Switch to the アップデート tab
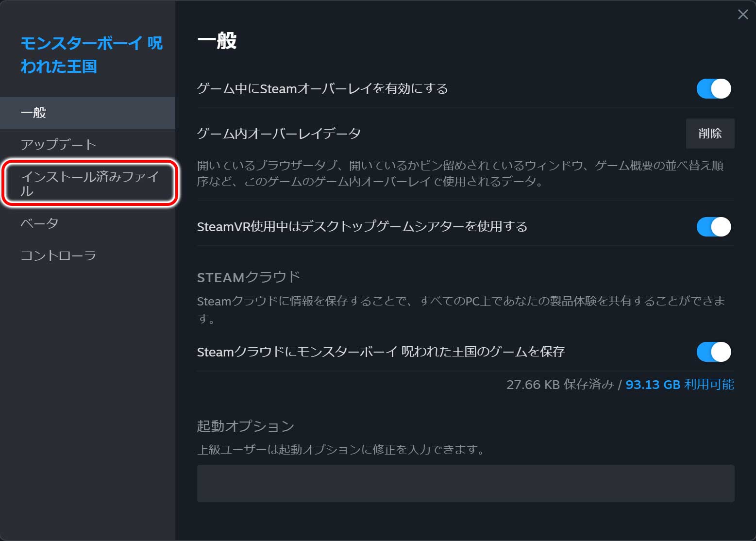 58,144
